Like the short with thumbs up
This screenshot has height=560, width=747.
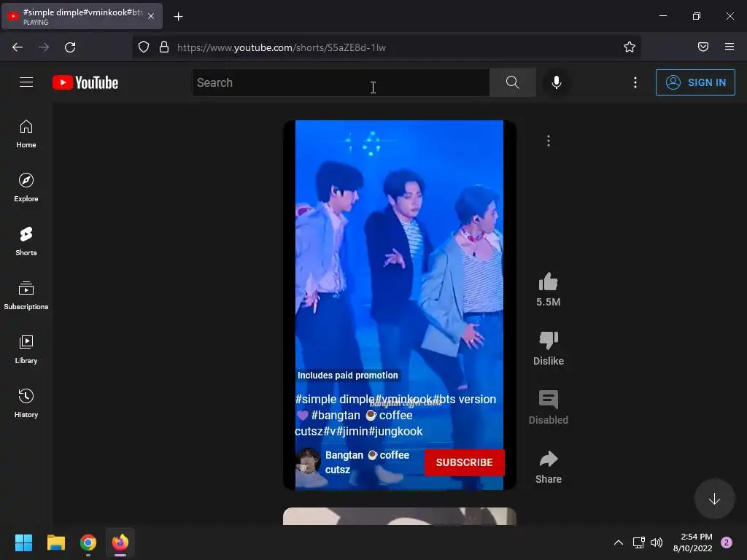point(549,281)
